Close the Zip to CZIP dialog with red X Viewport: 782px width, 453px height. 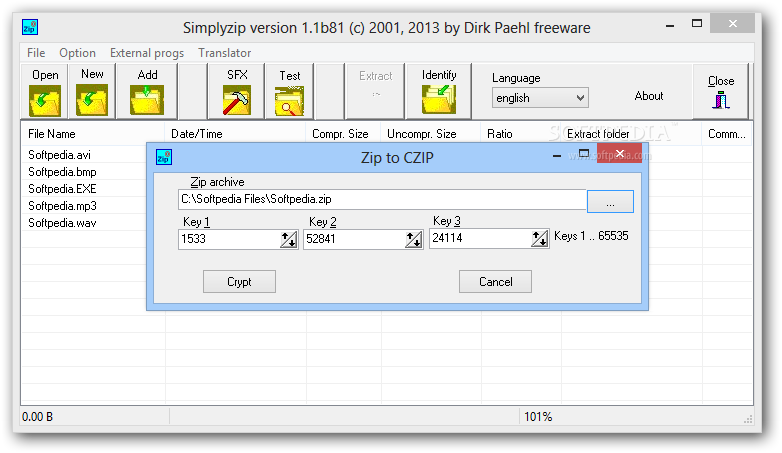click(x=620, y=154)
